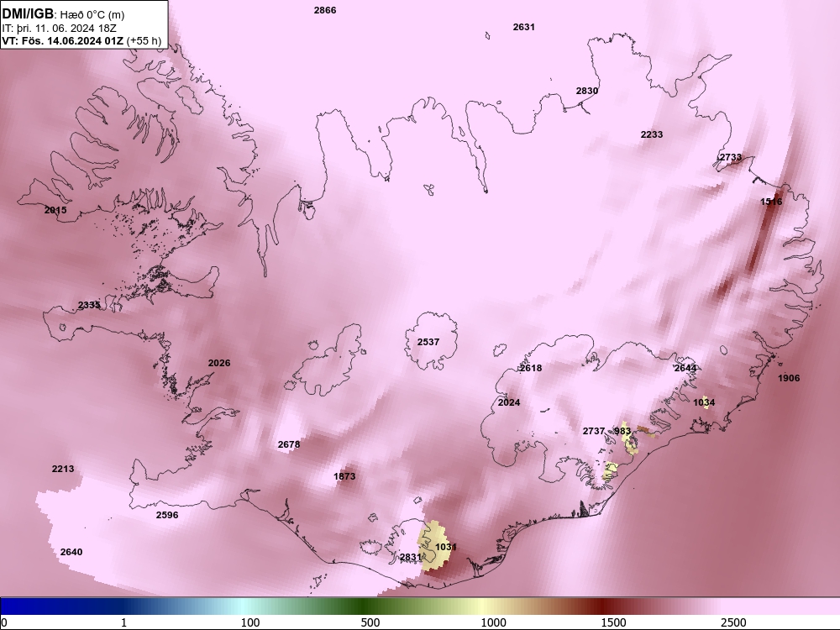Click the value label 2233

tap(652, 134)
